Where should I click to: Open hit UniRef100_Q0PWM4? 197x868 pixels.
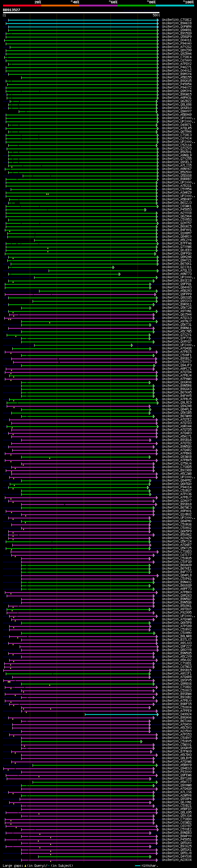pos(176,26)
